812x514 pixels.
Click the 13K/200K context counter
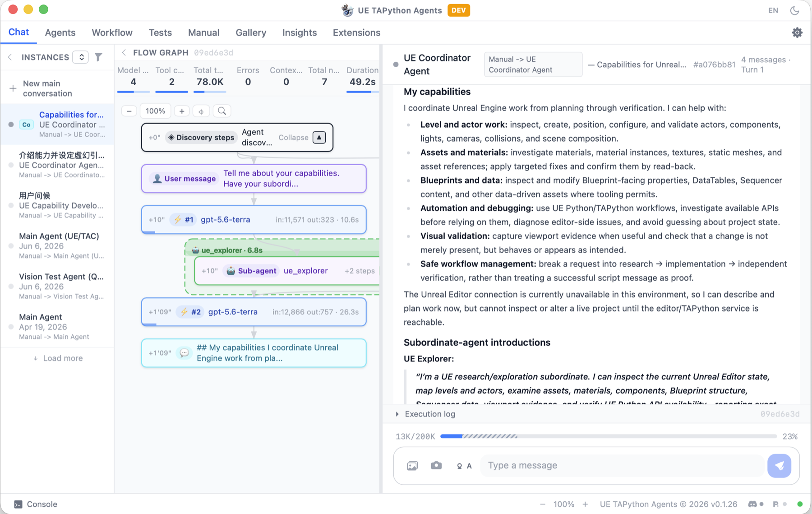click(415, 436)
